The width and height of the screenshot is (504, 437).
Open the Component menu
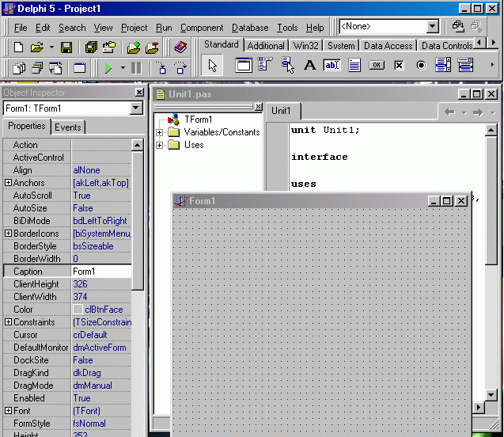coord(202,28)
